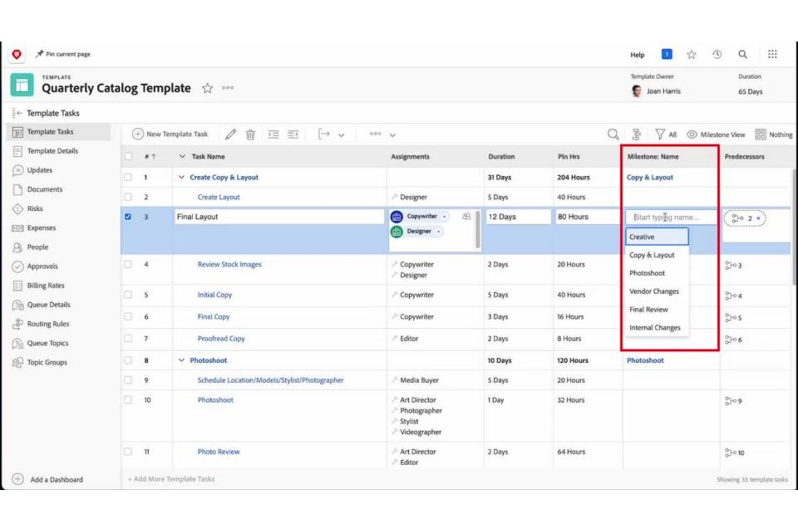This screenshot has height=532, width=798.
Task: Check the select-all header checkbox
Action: coord(128,156)
